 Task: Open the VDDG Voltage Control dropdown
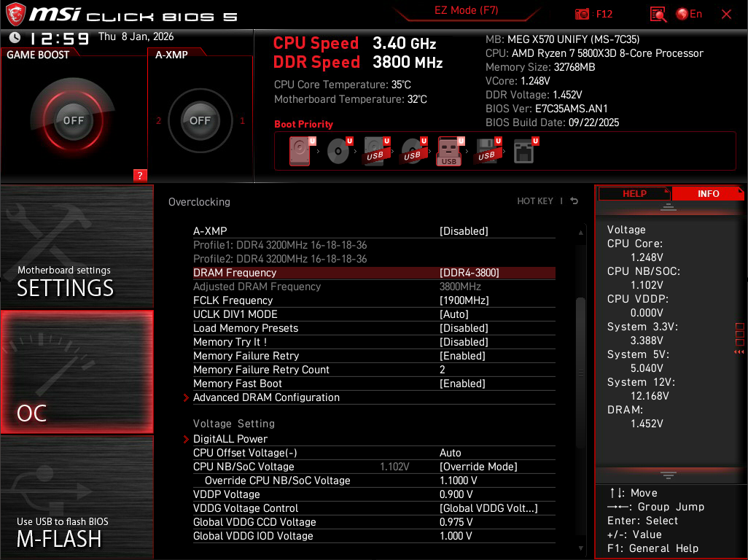374,508
